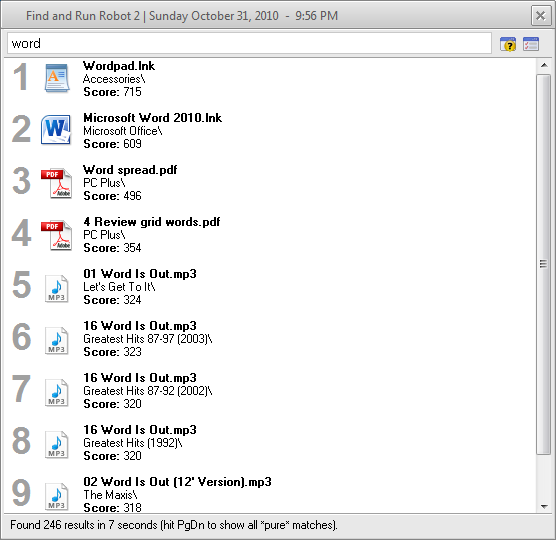The image size is (556, 540).
Task: Click MP3 icon of Greatest Hits 87-97 result
Action: tap(56, 340)
